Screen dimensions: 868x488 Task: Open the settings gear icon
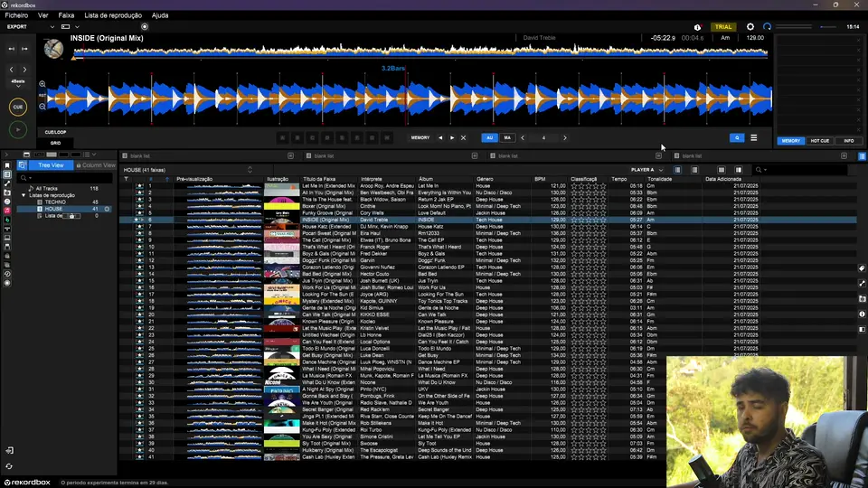750,26
